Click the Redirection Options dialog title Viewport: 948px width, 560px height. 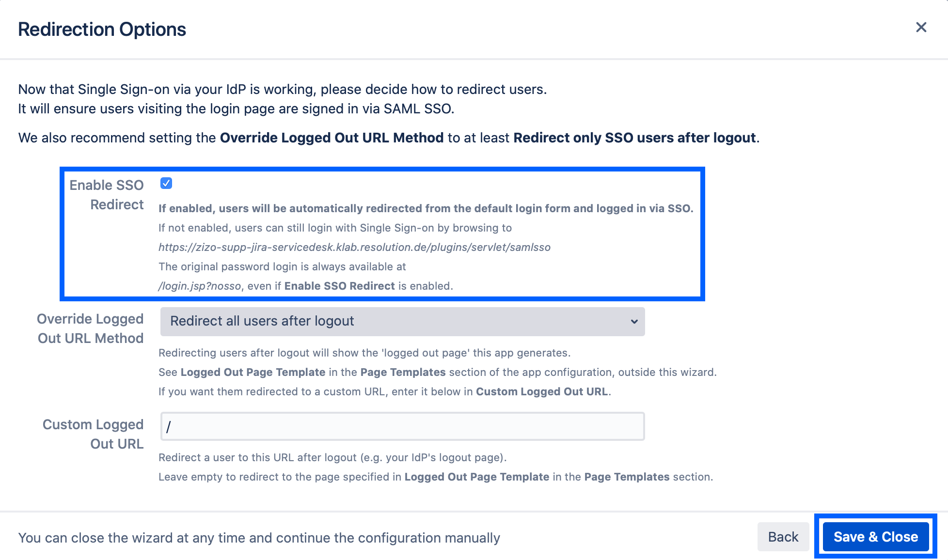click(x=102, y=30)
